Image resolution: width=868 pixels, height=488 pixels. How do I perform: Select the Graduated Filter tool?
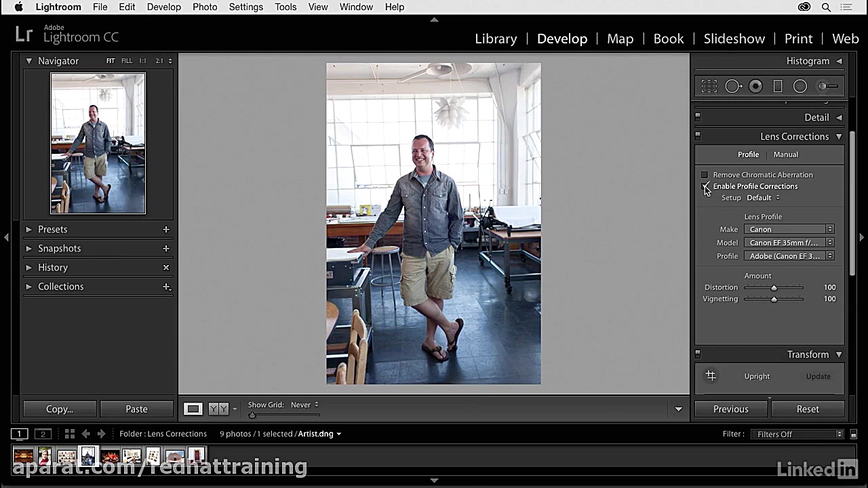[778, 86]
